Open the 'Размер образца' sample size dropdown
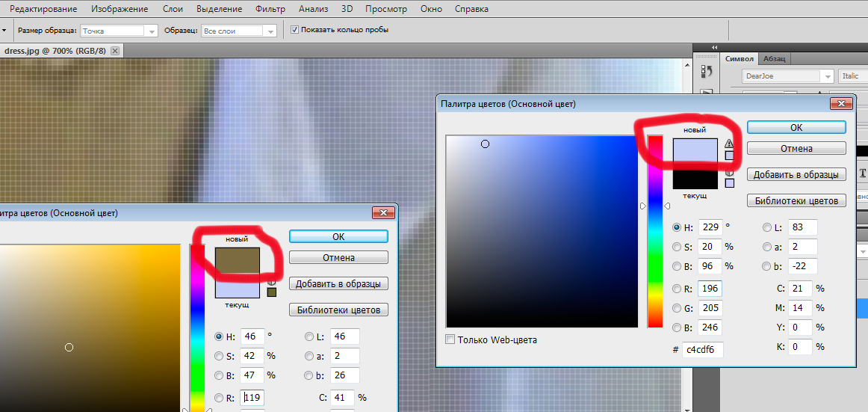Image resolution: width=868 pixels, height=412 pixels. click(119, 31)
